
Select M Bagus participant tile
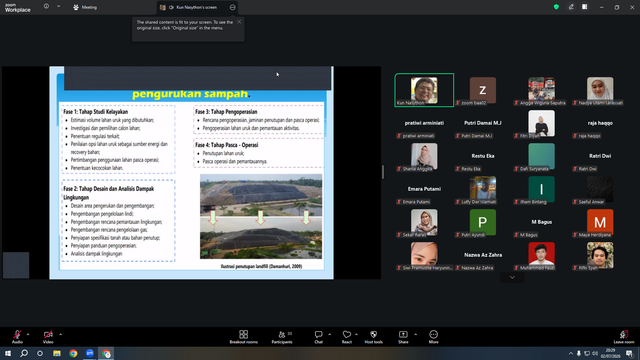click(542, 222)
